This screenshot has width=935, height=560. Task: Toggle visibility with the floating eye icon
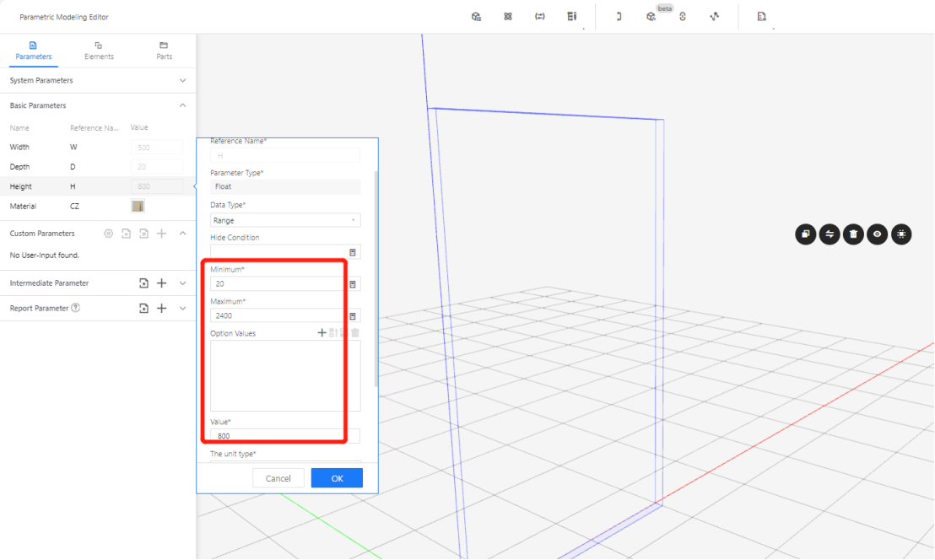tap(878, 234)
